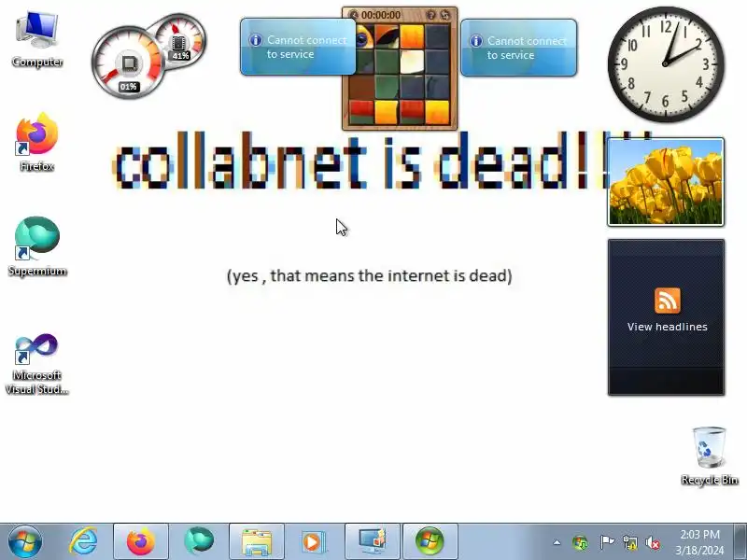This screenshot has width=747, height=560.
Task: Click the orange RSS feed icon
Action: (x=668, y=301)
